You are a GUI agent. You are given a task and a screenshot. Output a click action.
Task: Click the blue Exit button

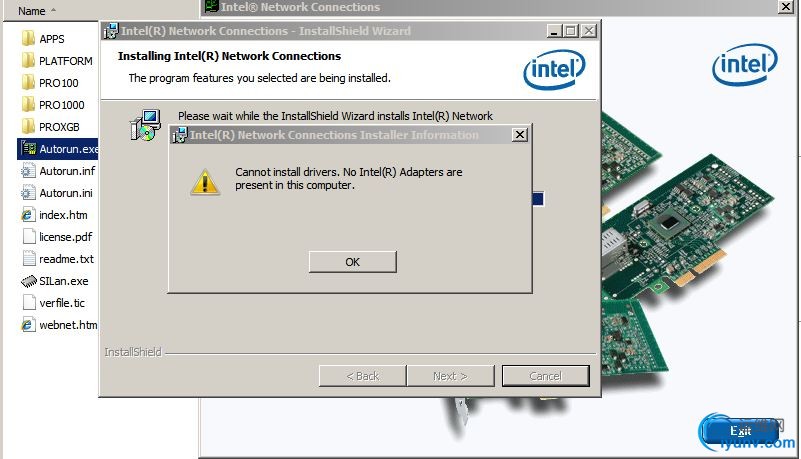click(x=740, y=431)
